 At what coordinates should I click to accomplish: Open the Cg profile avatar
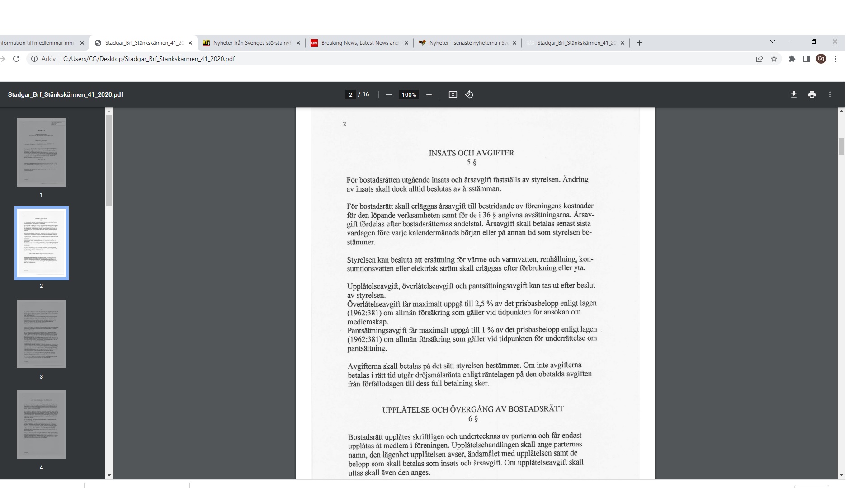click(821, 59)
